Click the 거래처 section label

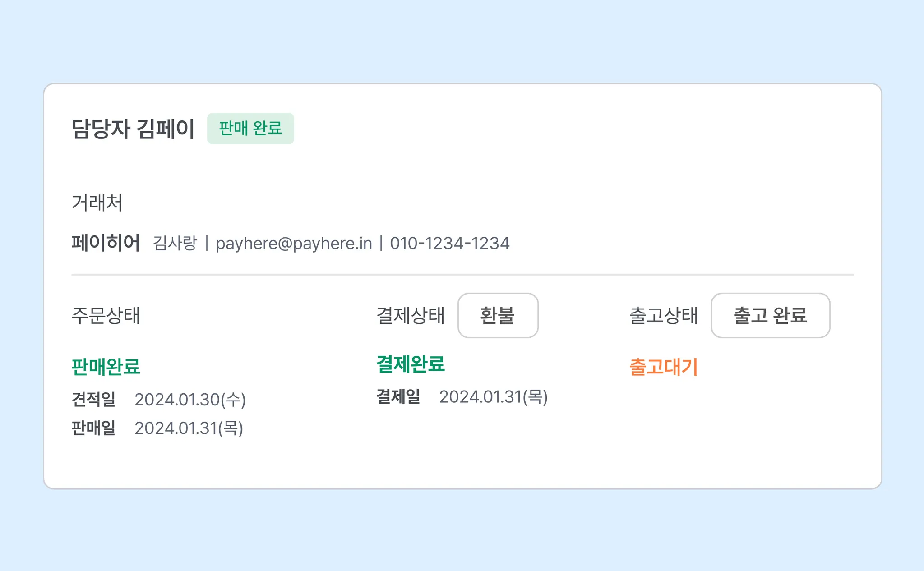coord(97,203)
